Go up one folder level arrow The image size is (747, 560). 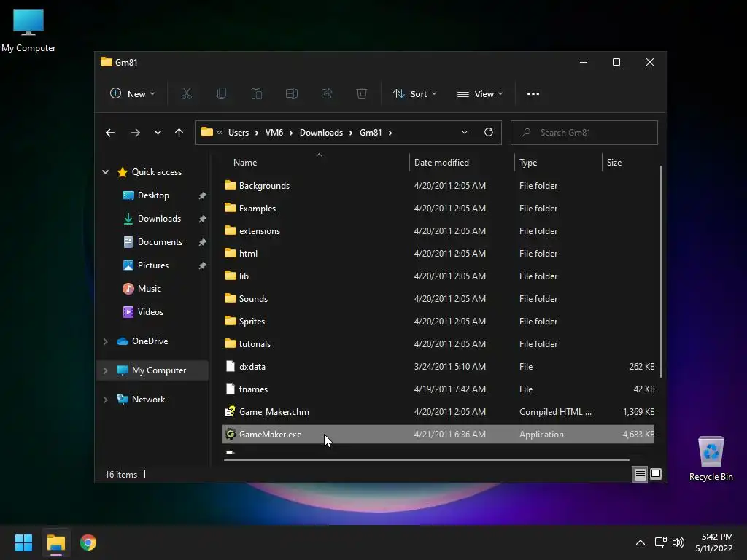click(x=179, y=133)
